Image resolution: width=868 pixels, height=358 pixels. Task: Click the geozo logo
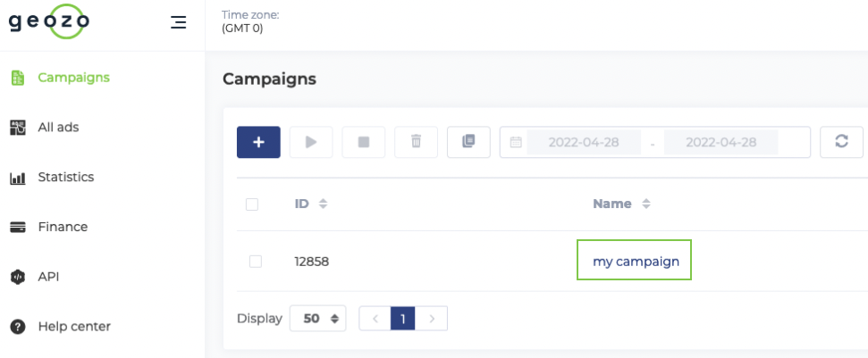click(49, 21)
